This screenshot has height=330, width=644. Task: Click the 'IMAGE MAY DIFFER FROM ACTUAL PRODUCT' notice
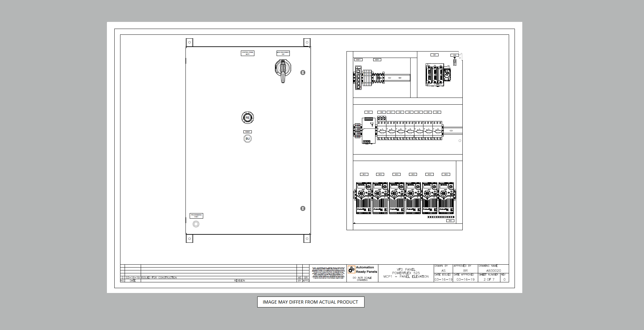[310, 302]
